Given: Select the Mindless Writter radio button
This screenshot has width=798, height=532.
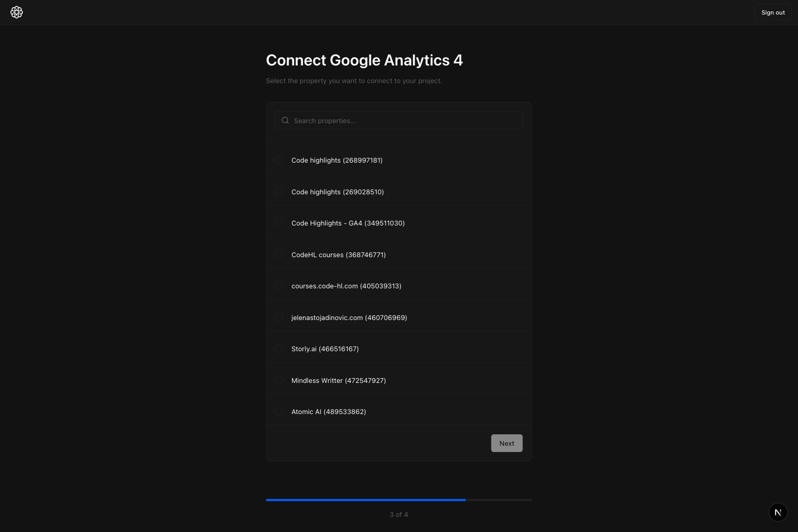Looking at the screenshot, I should (x=279, y=380).
